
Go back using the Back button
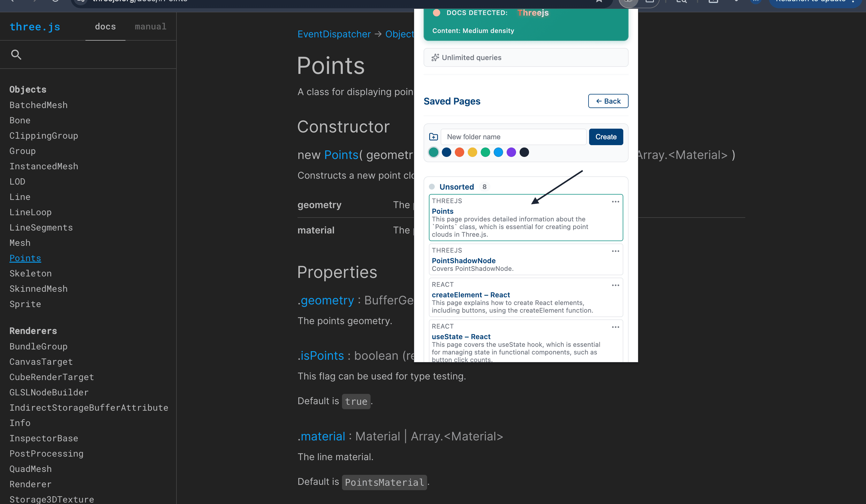(608, 101)
